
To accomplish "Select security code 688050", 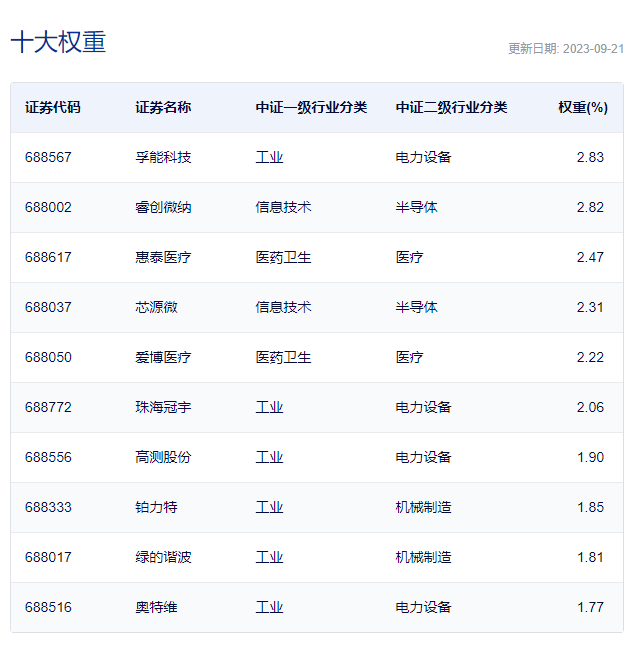I will (x=48, y=357).
